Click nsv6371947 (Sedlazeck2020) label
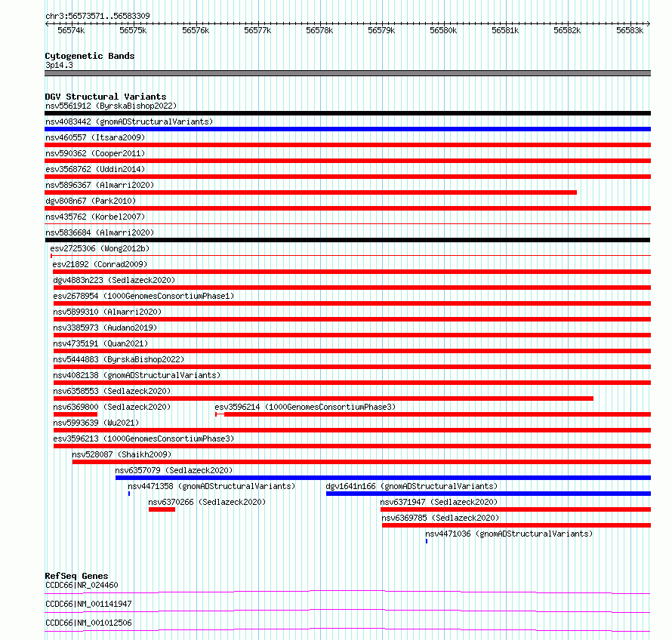The image size is (672, 640). tap(439, 502)
